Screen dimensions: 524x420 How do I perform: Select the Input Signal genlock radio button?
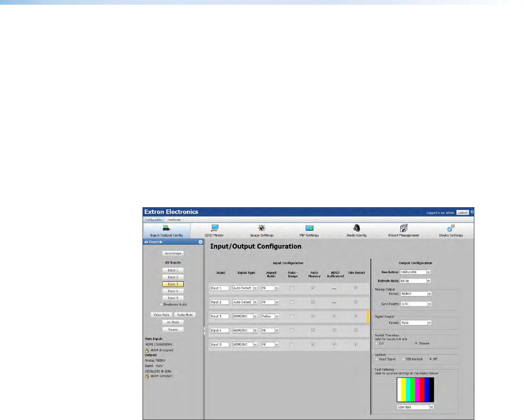(376, 359)
